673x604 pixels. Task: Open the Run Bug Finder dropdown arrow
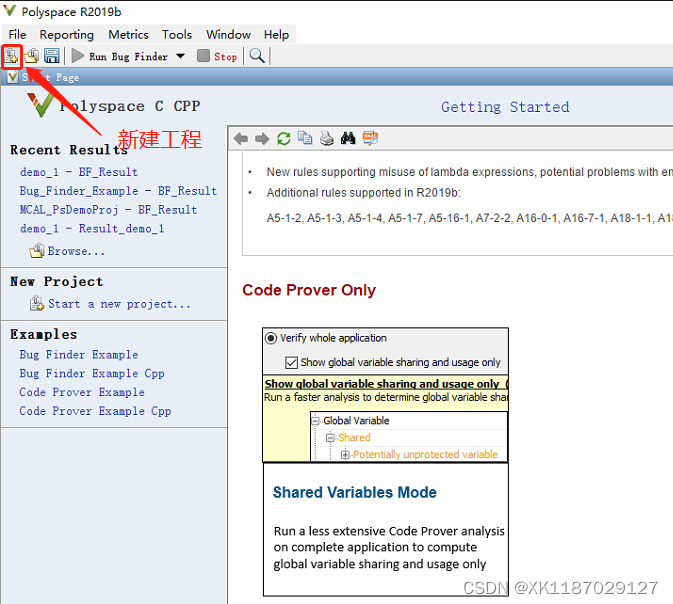pyautogui.click(x=181, y=56)
